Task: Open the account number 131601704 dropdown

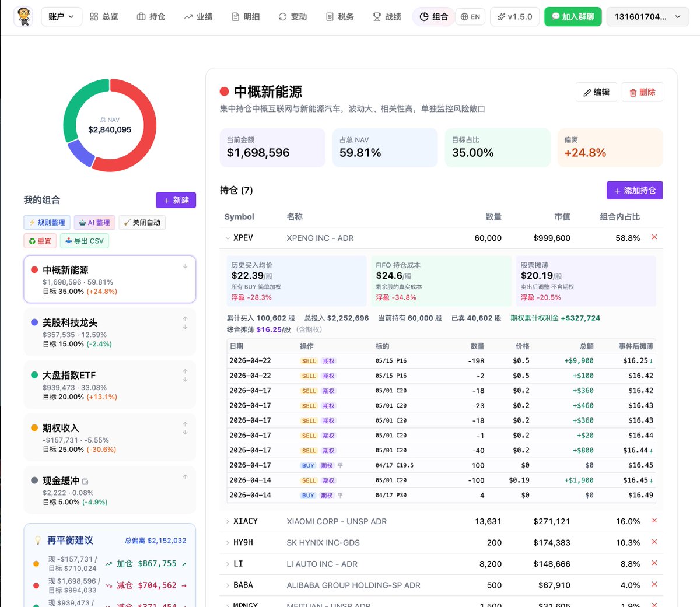Action: point(647,17)
